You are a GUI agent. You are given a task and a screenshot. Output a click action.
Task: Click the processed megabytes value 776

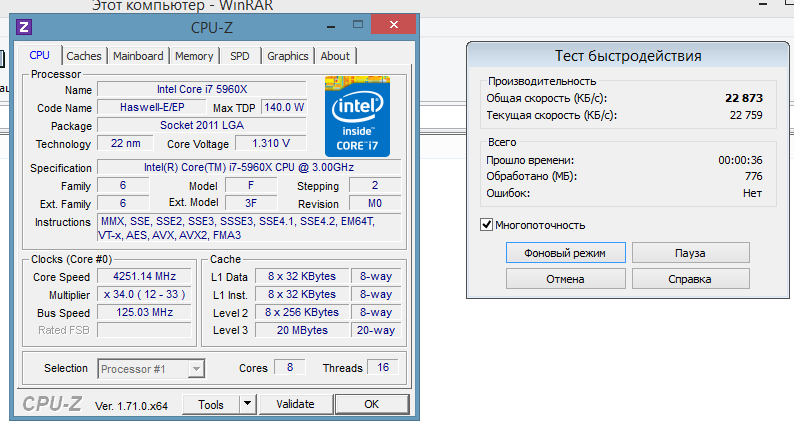(753, 176)
